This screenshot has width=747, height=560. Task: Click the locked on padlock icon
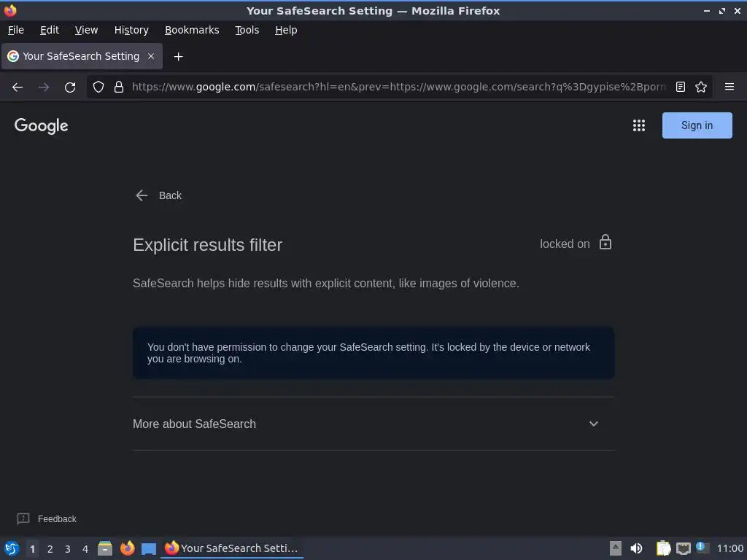(x=605, y=242)
